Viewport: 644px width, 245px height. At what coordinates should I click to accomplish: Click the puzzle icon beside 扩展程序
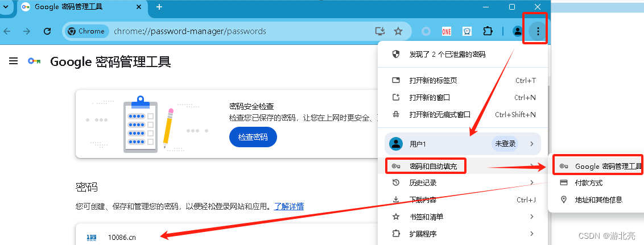coord(396,234)
